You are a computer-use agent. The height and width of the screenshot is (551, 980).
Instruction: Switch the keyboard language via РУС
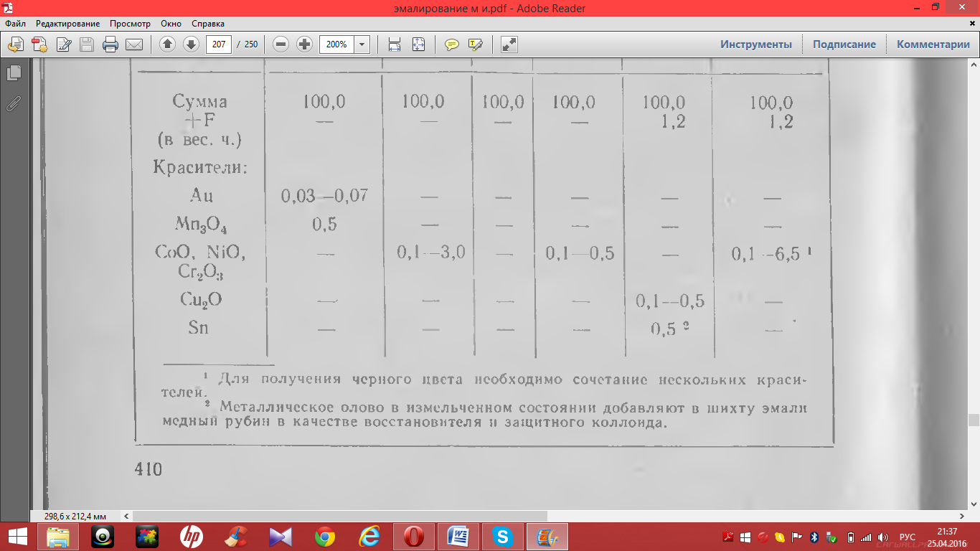[907, 537]
